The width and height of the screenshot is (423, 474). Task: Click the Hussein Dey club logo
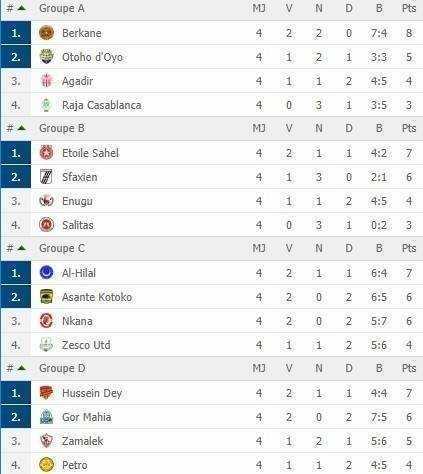point(46,393)
